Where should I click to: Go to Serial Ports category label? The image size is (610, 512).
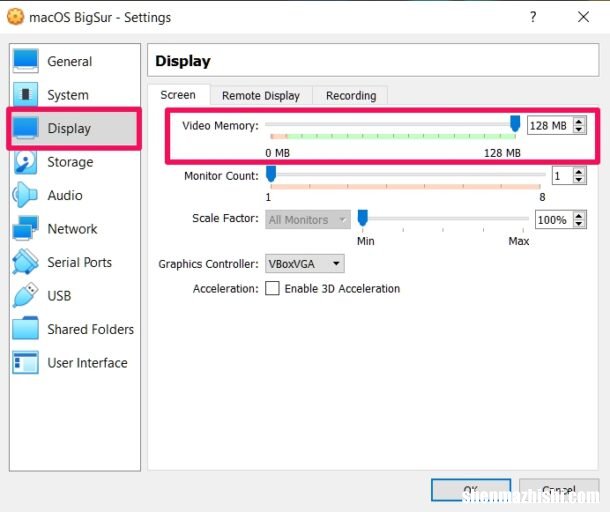(x=80, y=262)
